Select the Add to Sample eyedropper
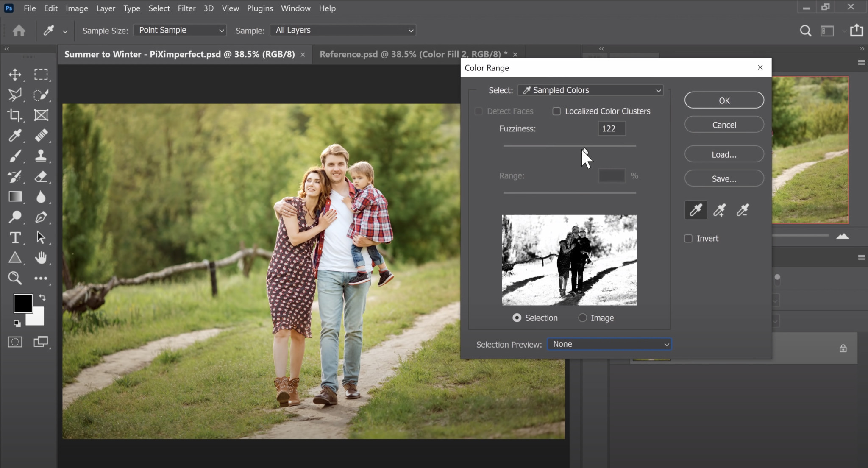Screen dimensions: 868x468 719,210
